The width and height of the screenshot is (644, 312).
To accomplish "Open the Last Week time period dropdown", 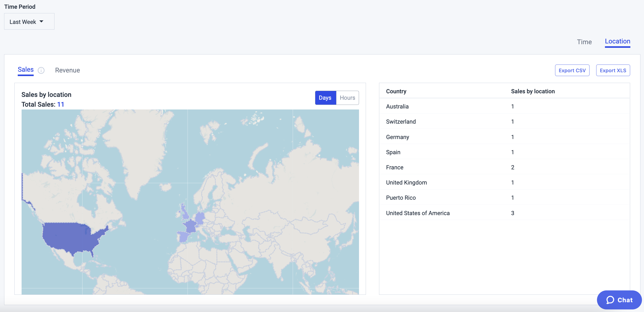I will pos(29,22).
